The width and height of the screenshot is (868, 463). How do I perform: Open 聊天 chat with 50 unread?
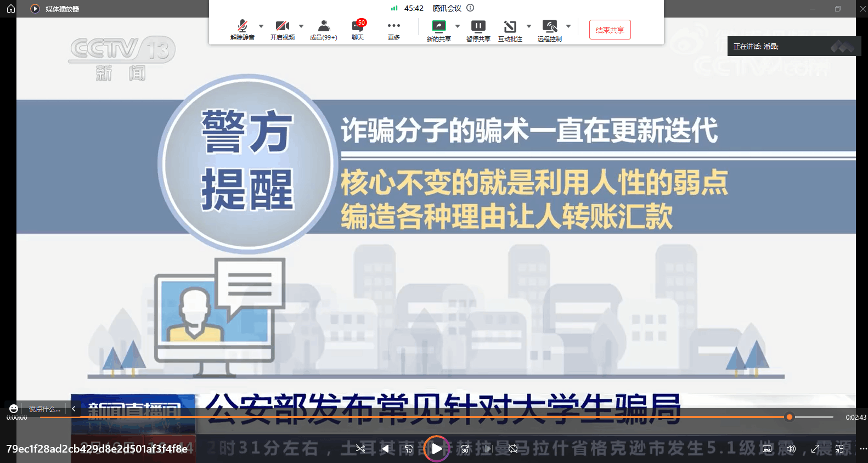point(358,30)
